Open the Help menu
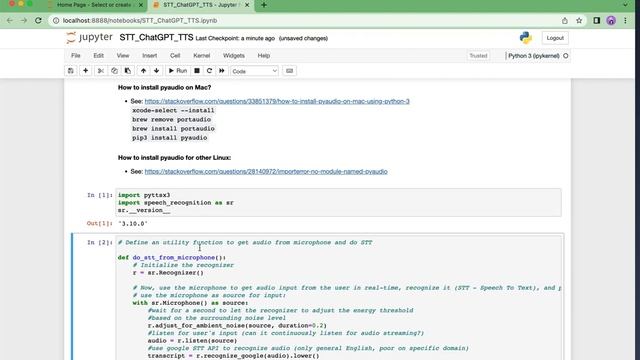 (264, 56)
